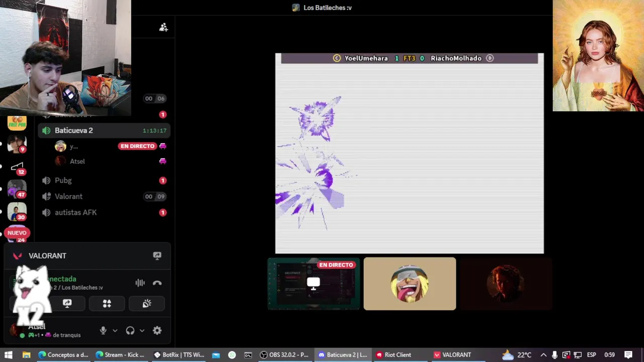Show hidden system tray icons

(x=543, y=355)
